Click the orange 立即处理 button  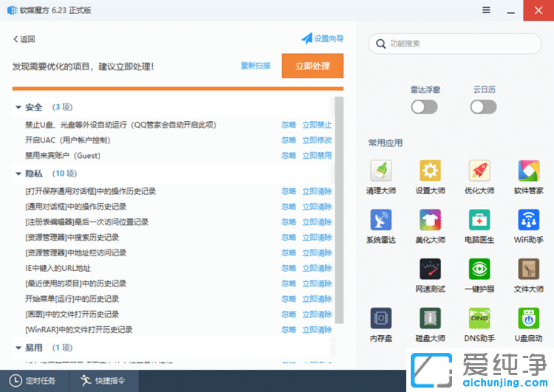point(312,66)
